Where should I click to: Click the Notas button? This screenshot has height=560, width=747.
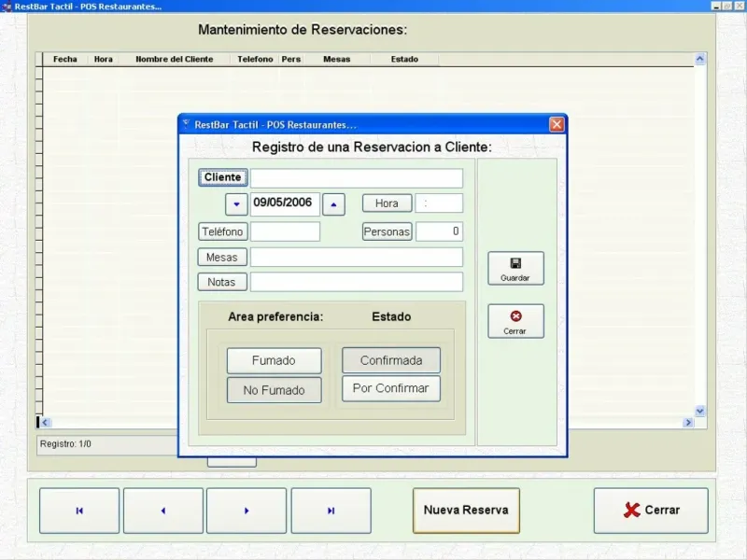coord(222,282)
